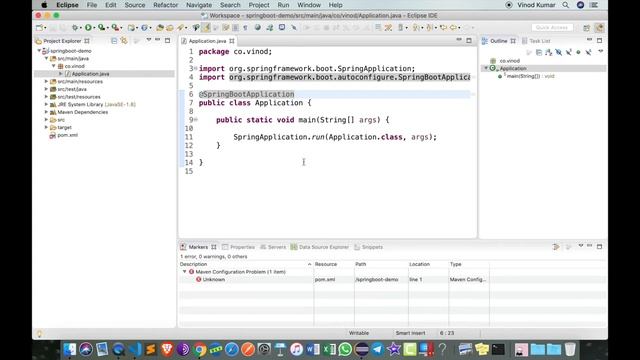The height and width of the screenshot is (360, 640).
Task: Open the Source menu
Action: tap(135, 5)
